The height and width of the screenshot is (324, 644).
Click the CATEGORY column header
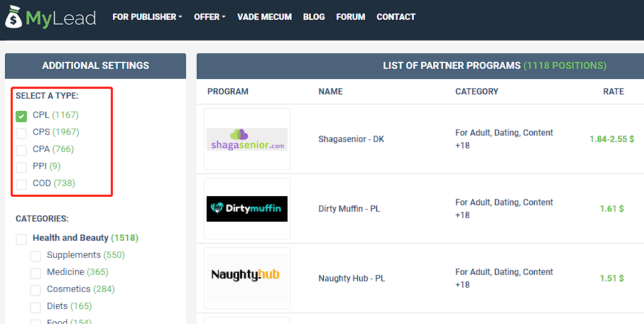click(477, 91)
